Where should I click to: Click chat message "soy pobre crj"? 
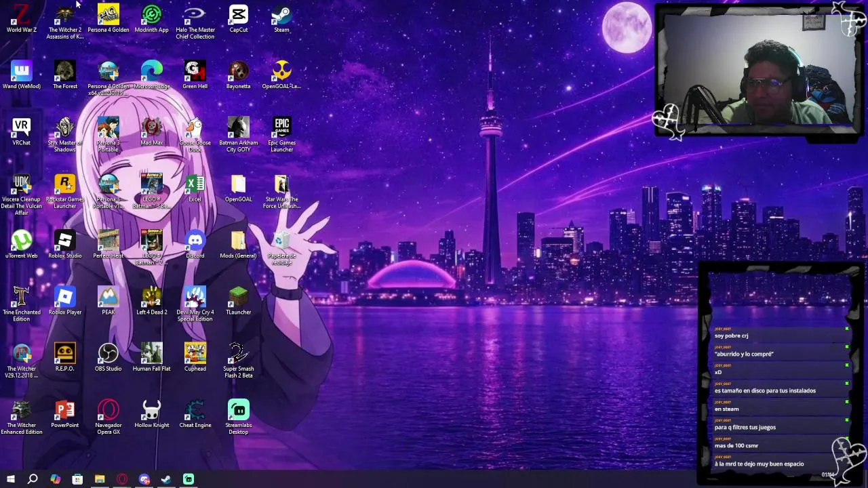(731, 335)
